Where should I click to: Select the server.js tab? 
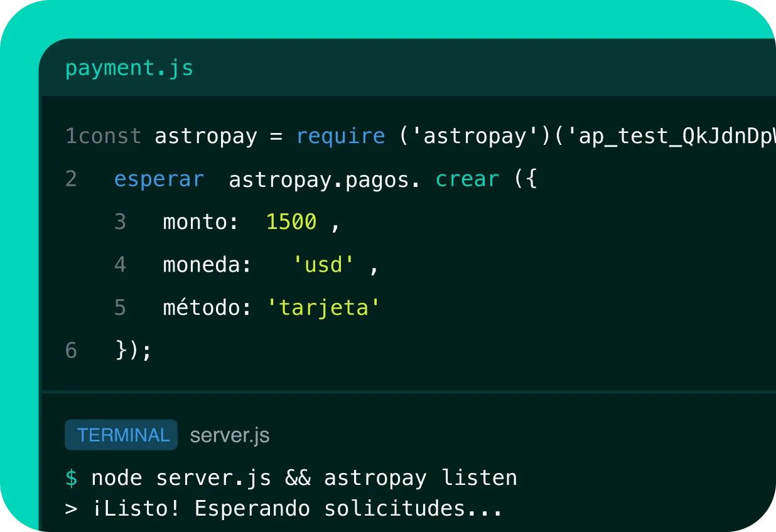point(230,435)
